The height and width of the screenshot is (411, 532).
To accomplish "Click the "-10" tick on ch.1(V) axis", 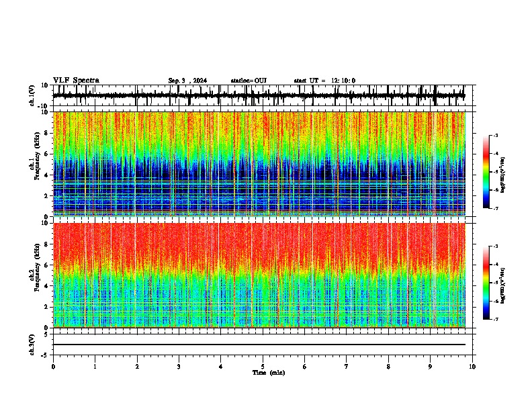I will (44, 106).
